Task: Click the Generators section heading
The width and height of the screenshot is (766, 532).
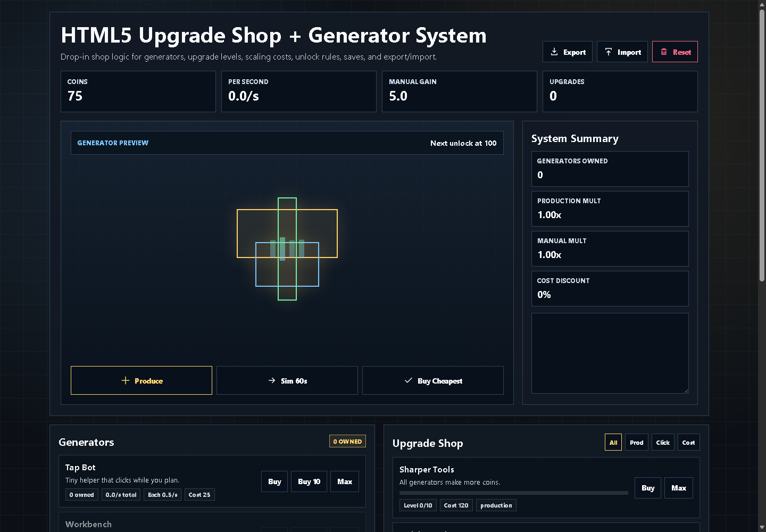Action: pyautogui.click(x=86, y=442)
